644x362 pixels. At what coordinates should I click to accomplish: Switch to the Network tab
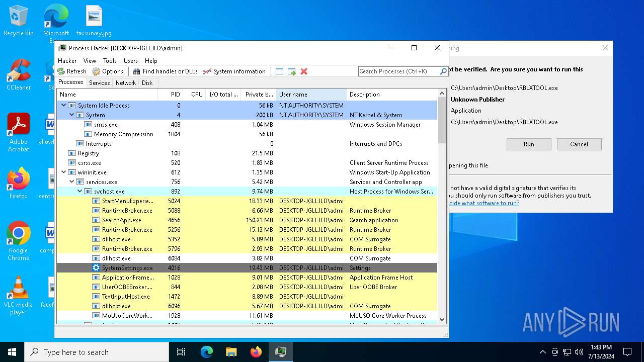pos(126,83)
